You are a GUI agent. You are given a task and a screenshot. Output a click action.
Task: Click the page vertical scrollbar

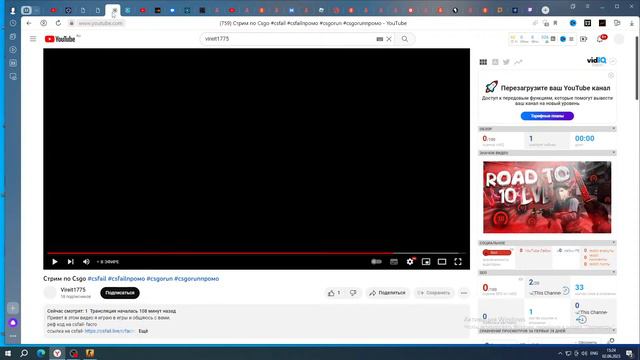[636, 68]
